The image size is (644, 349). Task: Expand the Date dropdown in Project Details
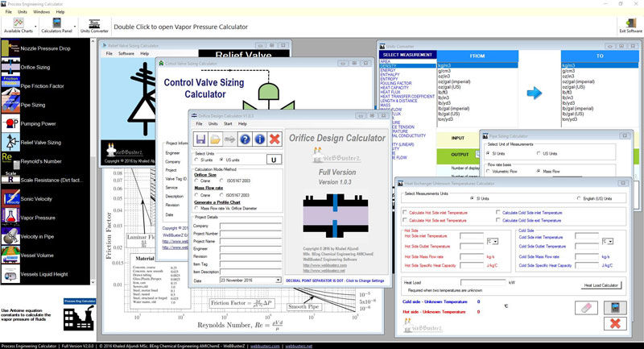[279, 280]
